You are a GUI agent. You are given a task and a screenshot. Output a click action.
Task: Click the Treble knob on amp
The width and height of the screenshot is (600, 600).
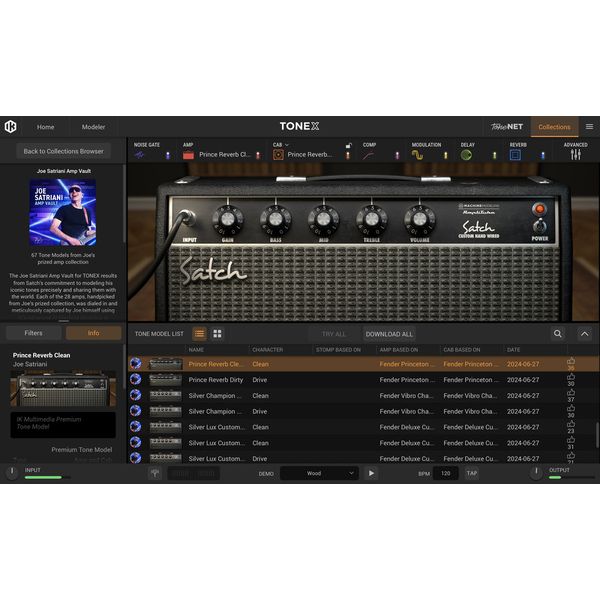tap(372, 220)
